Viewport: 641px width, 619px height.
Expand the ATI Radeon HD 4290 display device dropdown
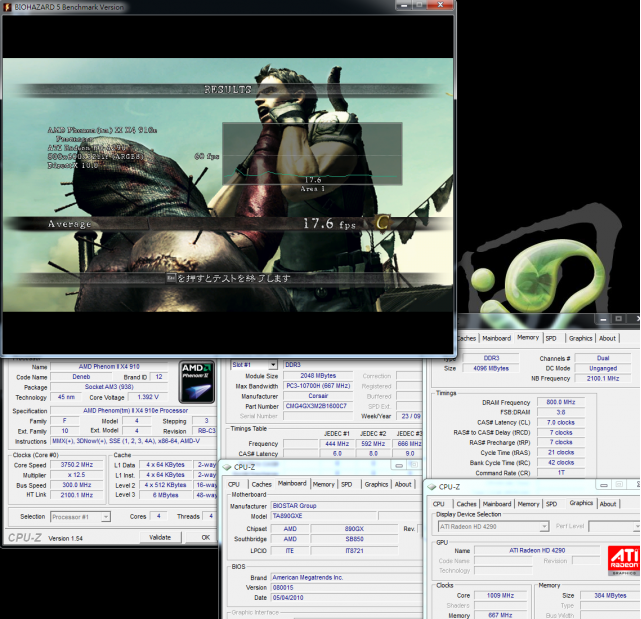[544, 527]
